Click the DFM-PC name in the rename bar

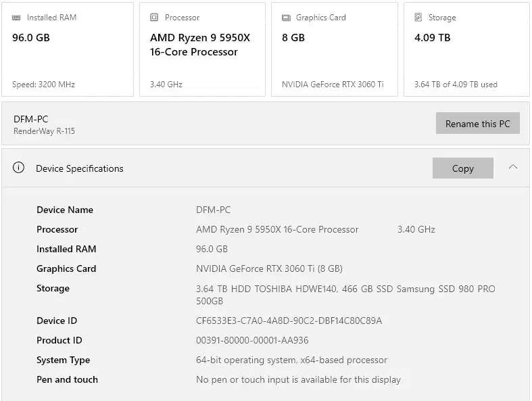tap(31, 119)
